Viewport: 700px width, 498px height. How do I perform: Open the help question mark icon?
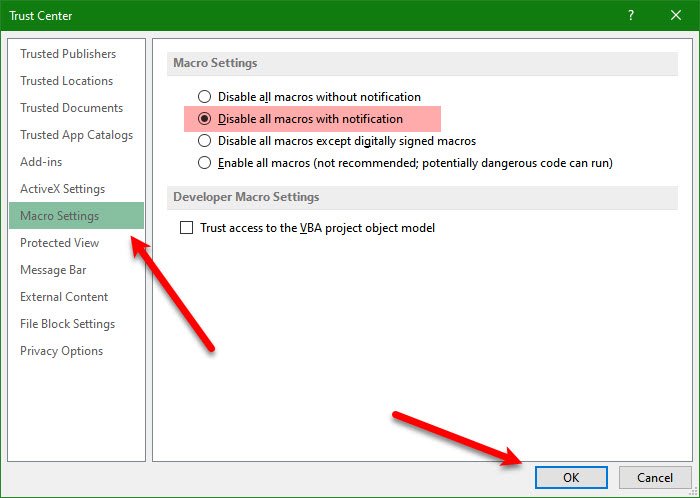(x=631, y=16)
